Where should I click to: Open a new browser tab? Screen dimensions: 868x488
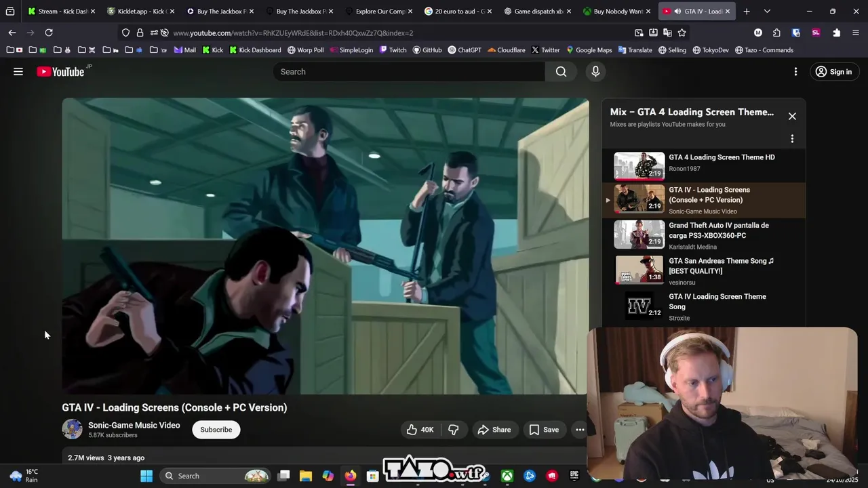(747, 12)
